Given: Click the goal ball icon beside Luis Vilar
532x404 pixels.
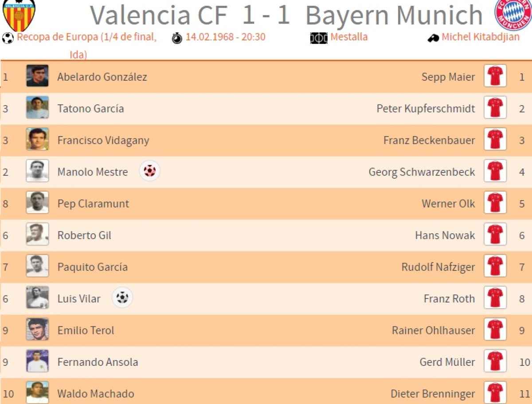Looking at the screenshot, I should pos(122,298).
